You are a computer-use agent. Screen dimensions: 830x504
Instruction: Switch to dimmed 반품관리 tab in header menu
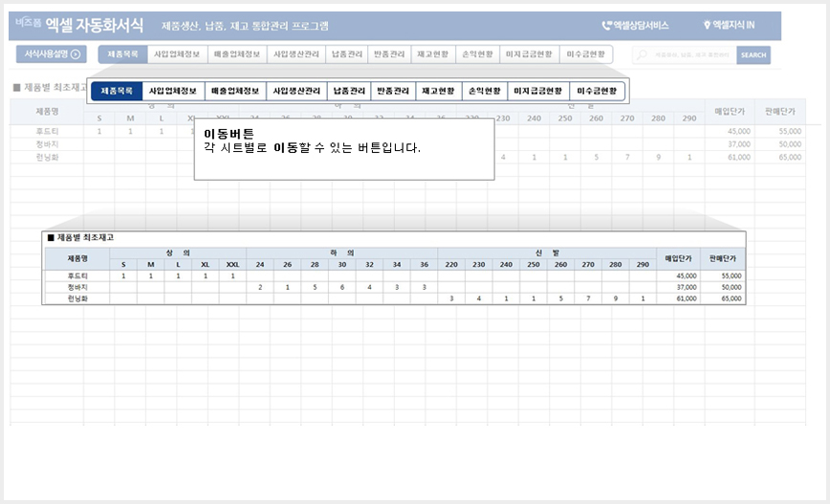pos(389,54)
